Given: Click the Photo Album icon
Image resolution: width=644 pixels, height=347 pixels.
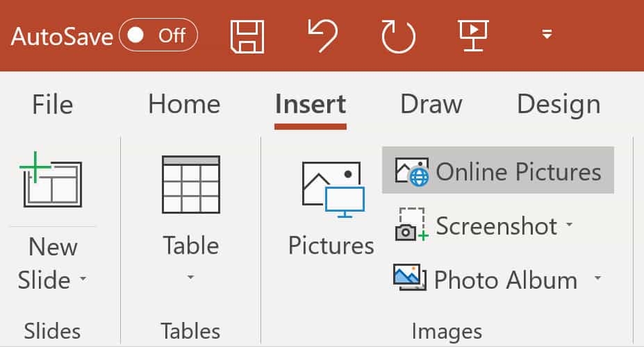Looking at the screenshot, I should point(410,278).
